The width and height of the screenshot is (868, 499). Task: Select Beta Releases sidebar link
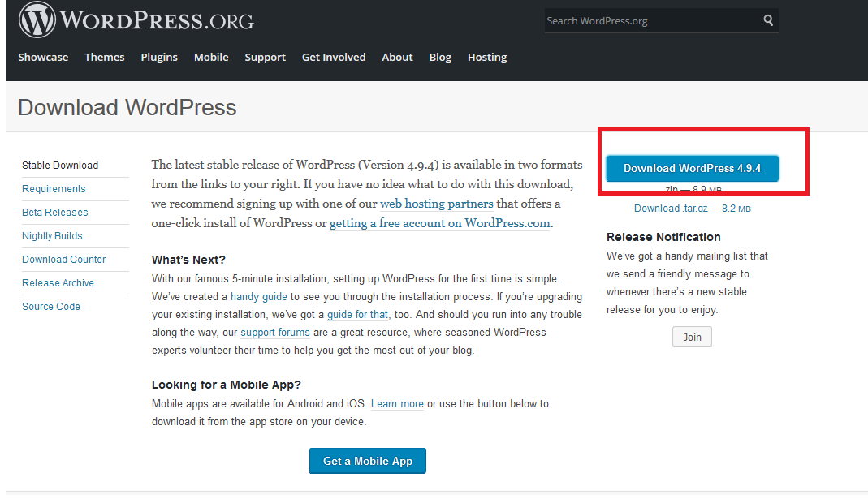55,213
